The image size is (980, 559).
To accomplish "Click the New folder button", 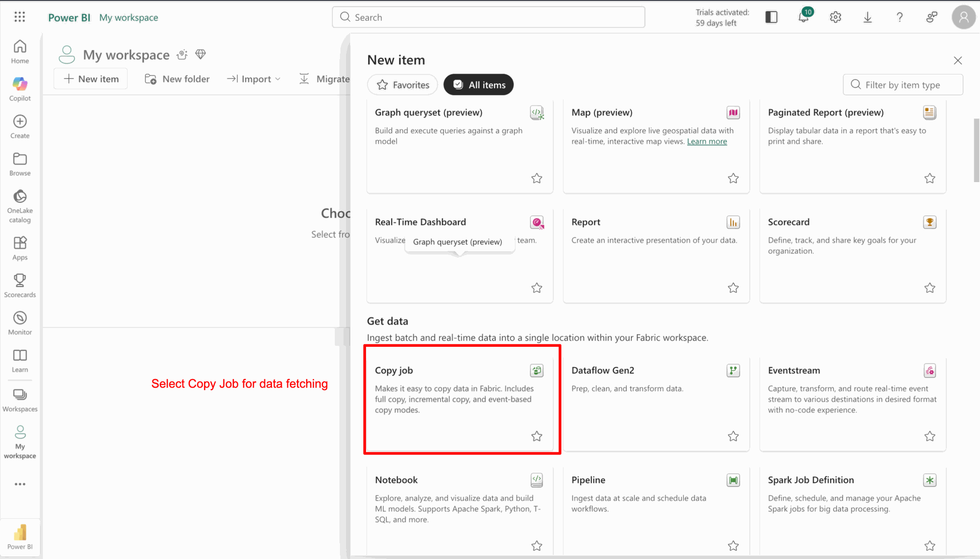I will click(x=177, y=79).
